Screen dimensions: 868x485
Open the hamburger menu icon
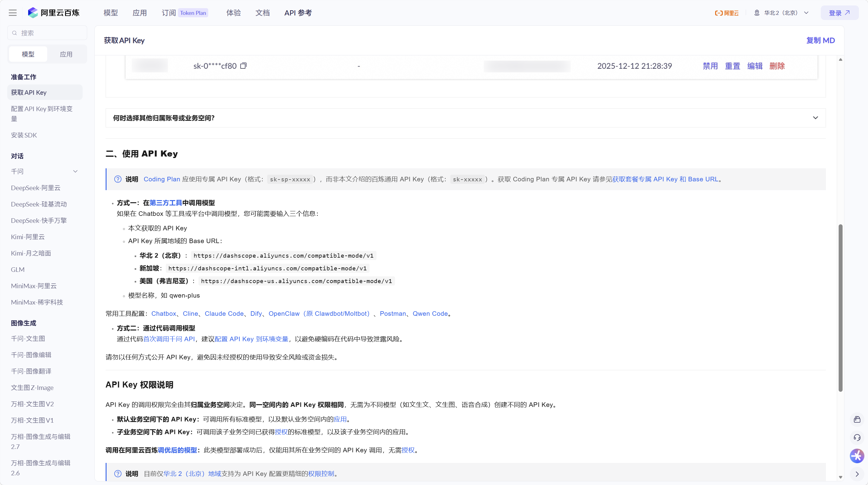[12, 13]
